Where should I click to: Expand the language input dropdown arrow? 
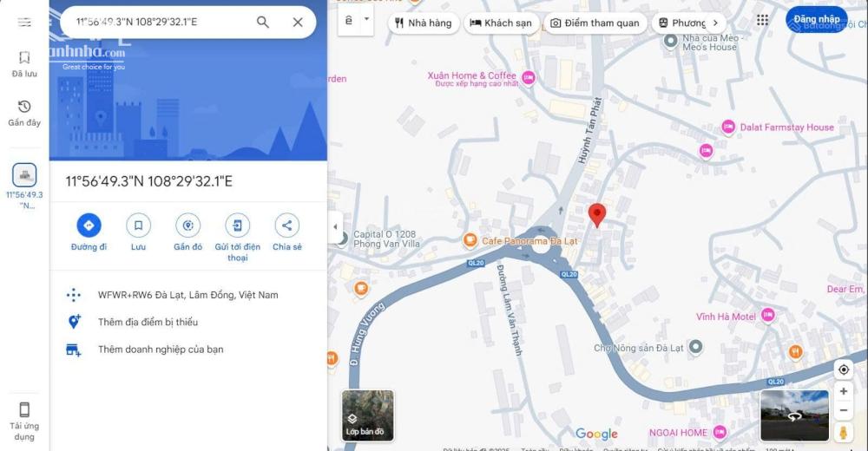coord(366,19)
